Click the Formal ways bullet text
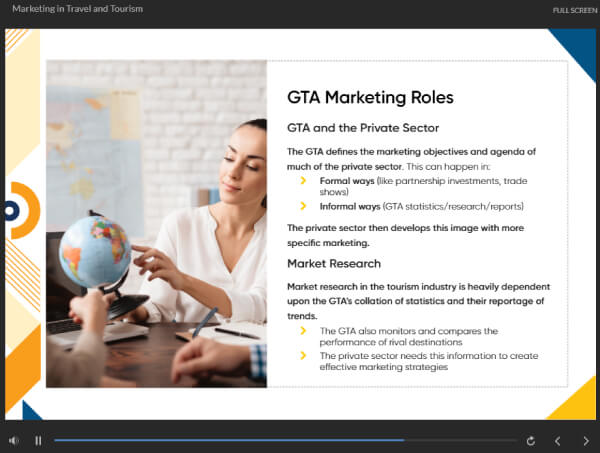This screenshot has height=453, width=600. 423,186
